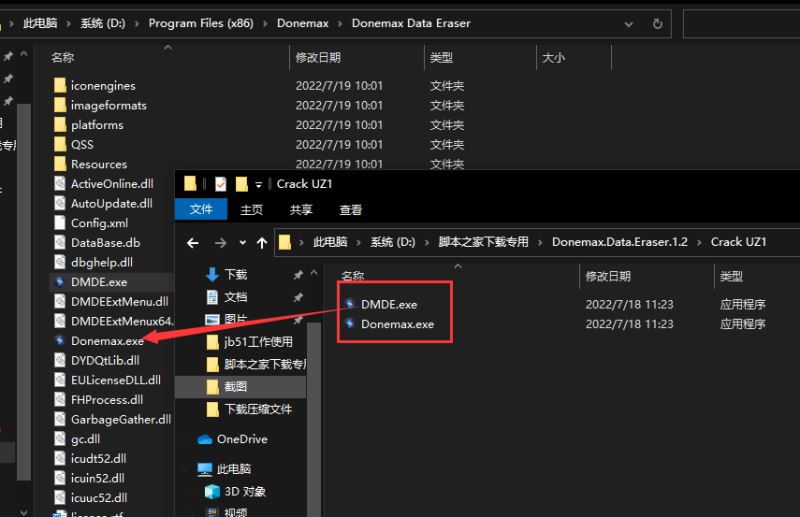Open the 共享 ribbon tab
The width and height of the screenshot is (800, 517).
[x=301, y=210]
